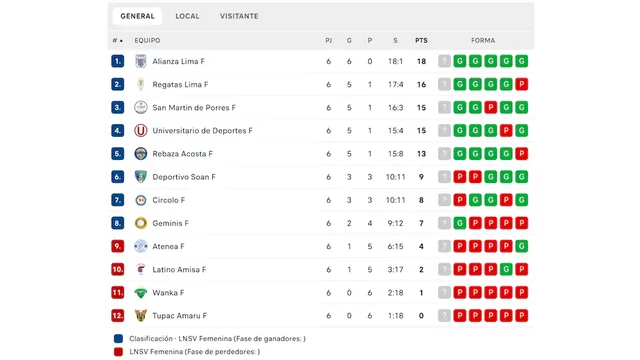Image resolution: width=640 pixels, height=360 pixels.
Task: Sort standings by the PTS column header
Action: pos(421,40)
